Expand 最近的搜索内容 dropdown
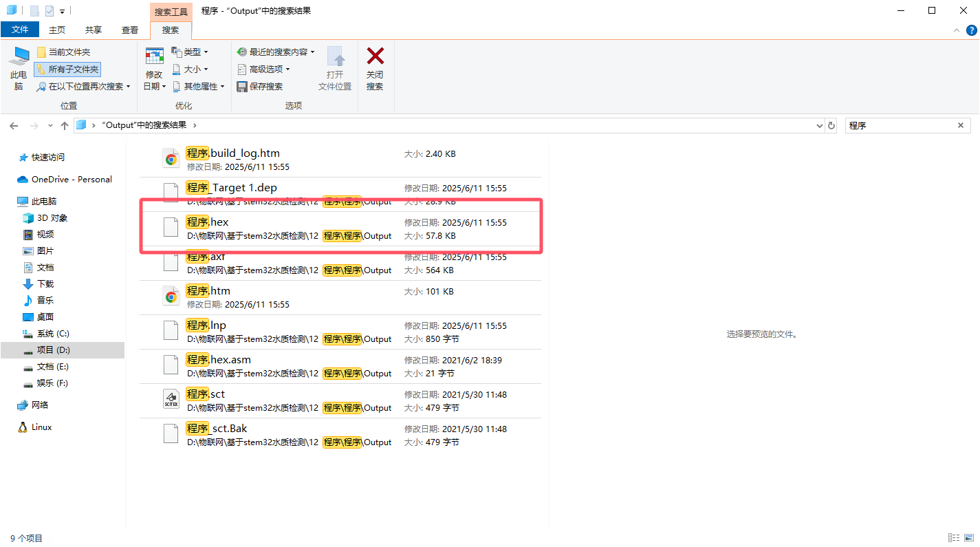Viewport: 980px width, 547px height. click(276, 52)
